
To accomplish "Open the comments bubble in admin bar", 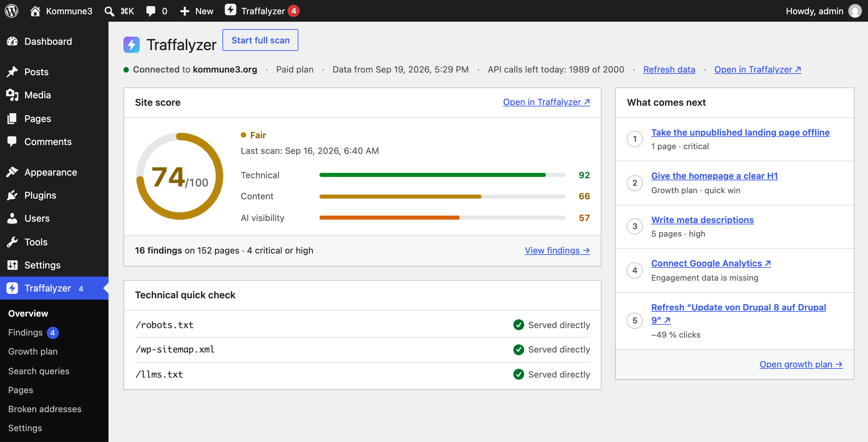I will coord(151,11).
